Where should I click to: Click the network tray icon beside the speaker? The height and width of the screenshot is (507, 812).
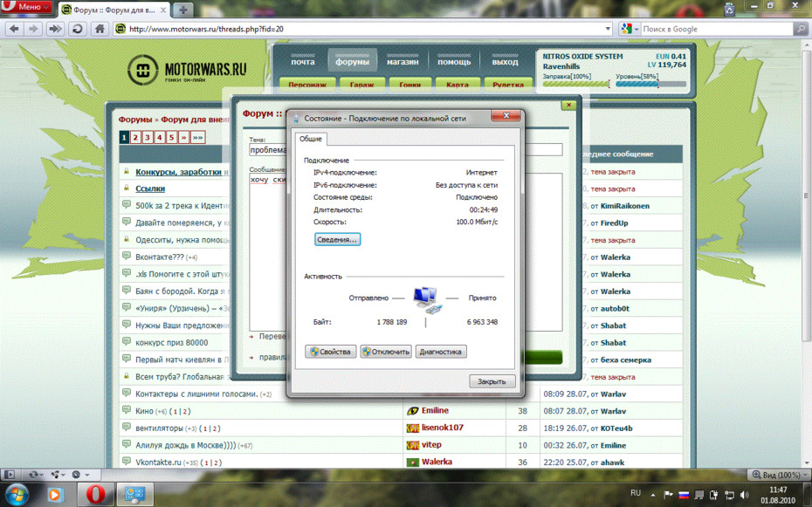pyautogui.click(x=730, y=495)
